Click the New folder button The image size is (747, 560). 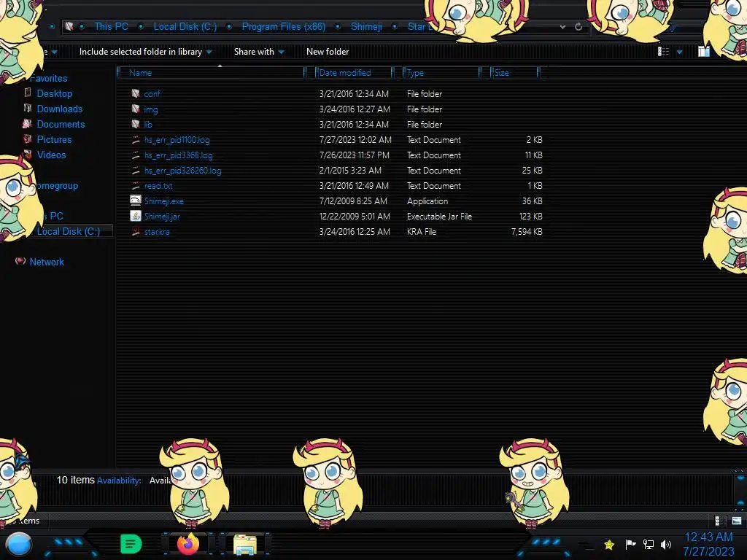(328, 52)
